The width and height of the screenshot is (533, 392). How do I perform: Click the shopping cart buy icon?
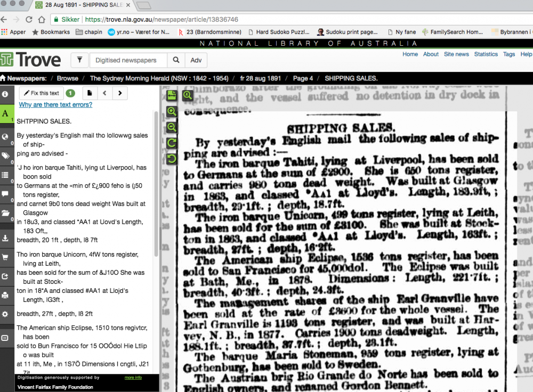pos(5,257)
